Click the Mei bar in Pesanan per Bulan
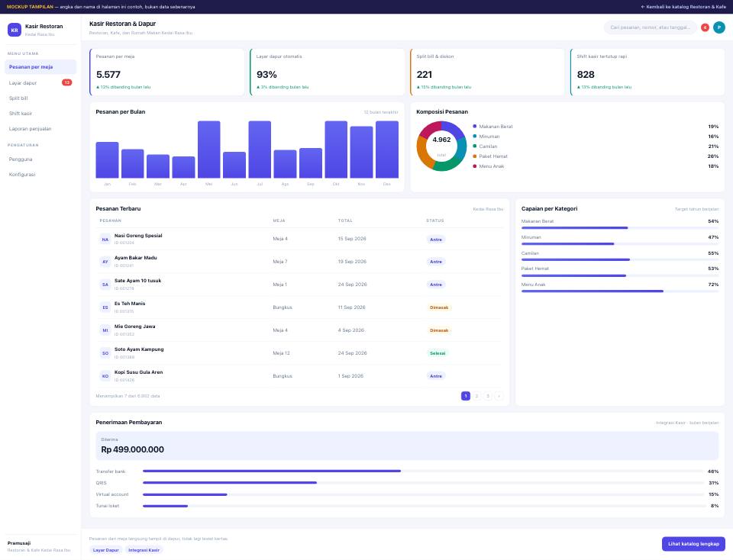Image resolution: width=733 pixels, height=560 pixels. pos(209,150)
